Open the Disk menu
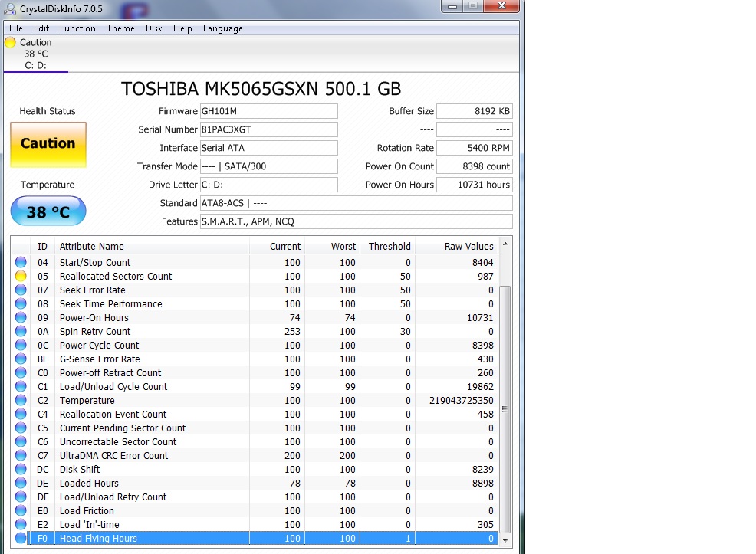Screen dimensions: 756x554 click(154, 28)
